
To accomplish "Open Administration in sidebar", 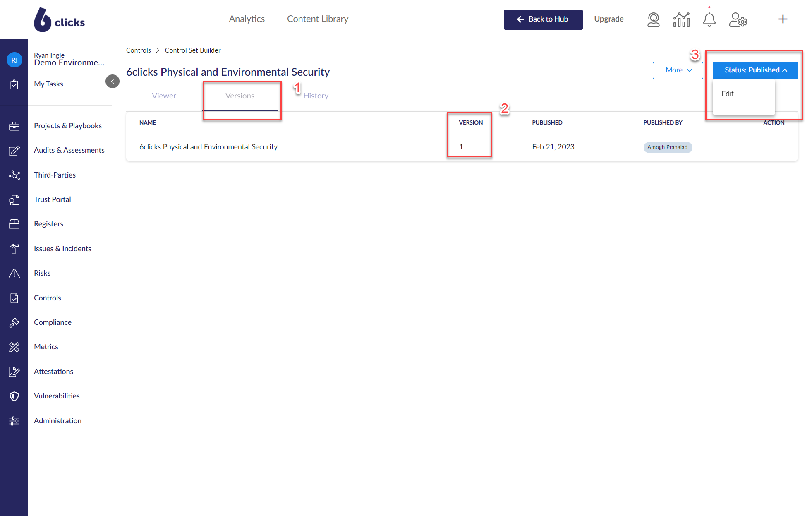I will (57, 421).
